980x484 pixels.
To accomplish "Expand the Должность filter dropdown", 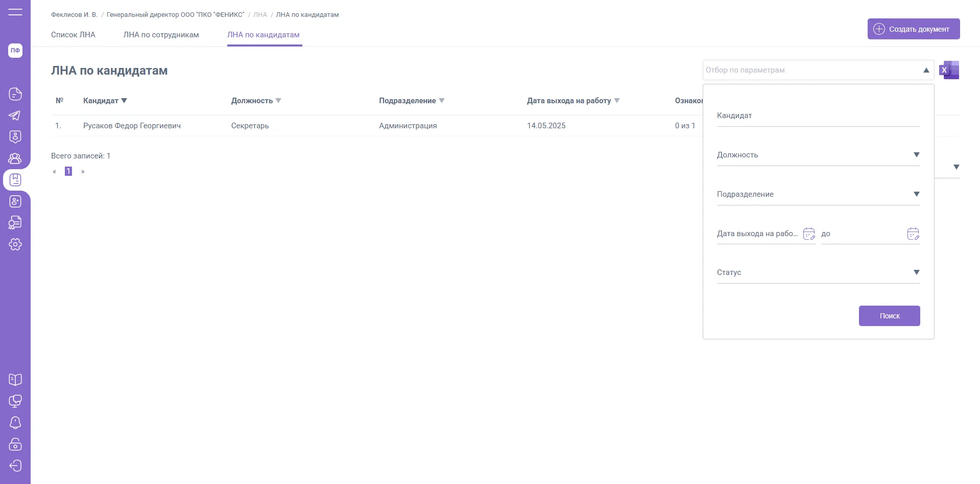I will tap(916, 155).
